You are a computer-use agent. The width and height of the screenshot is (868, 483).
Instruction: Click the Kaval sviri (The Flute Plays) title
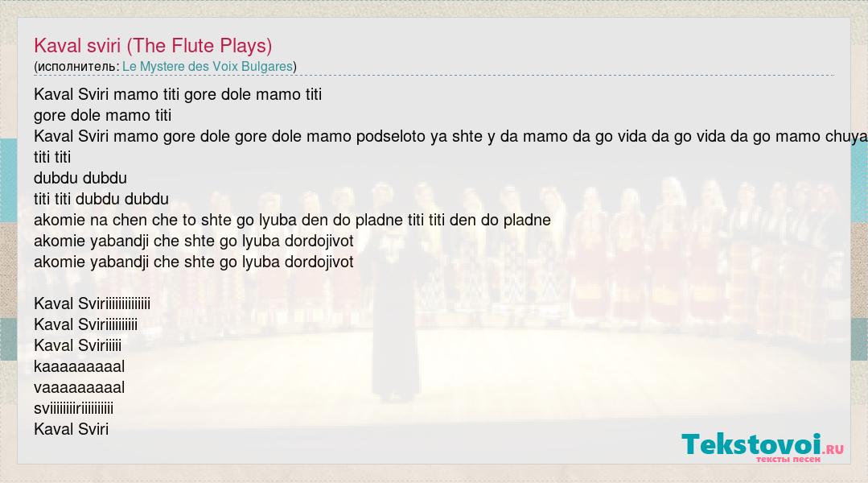(153, 45)
